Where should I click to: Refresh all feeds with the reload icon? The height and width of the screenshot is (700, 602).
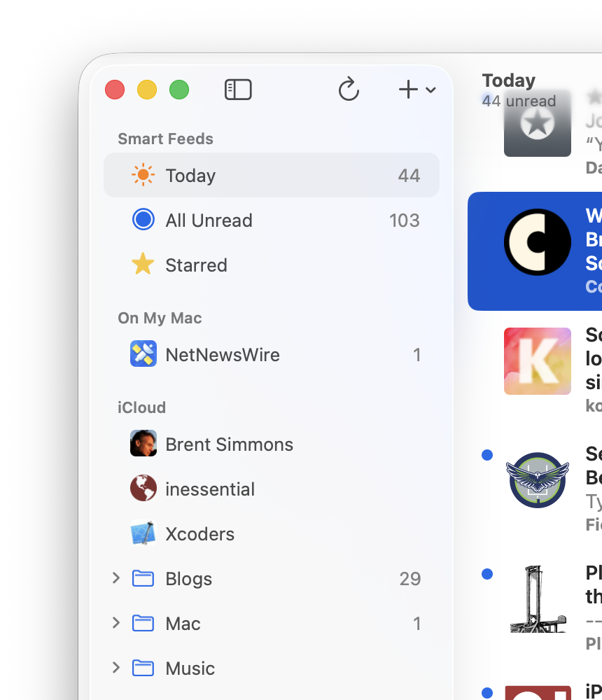point(349,90)
